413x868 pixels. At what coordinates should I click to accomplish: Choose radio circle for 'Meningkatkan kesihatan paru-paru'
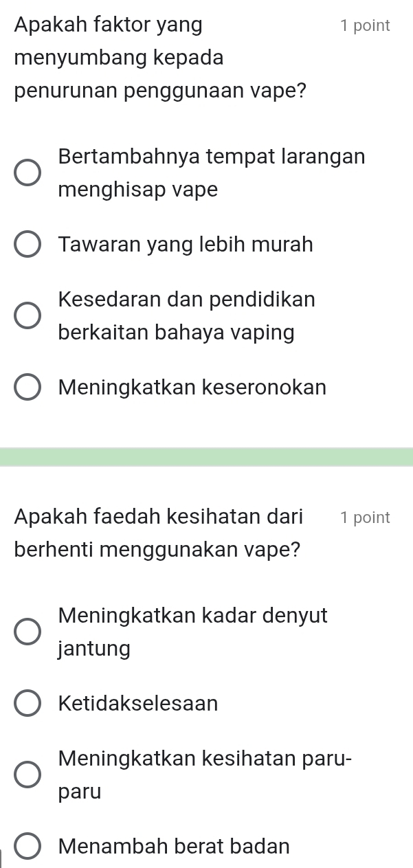28,775
